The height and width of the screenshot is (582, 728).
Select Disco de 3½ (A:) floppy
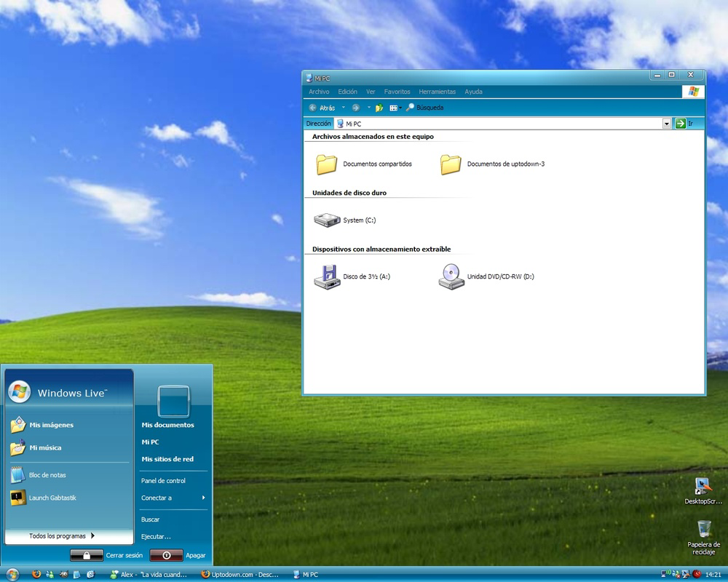pyautogui.click(x=352, y=276)
